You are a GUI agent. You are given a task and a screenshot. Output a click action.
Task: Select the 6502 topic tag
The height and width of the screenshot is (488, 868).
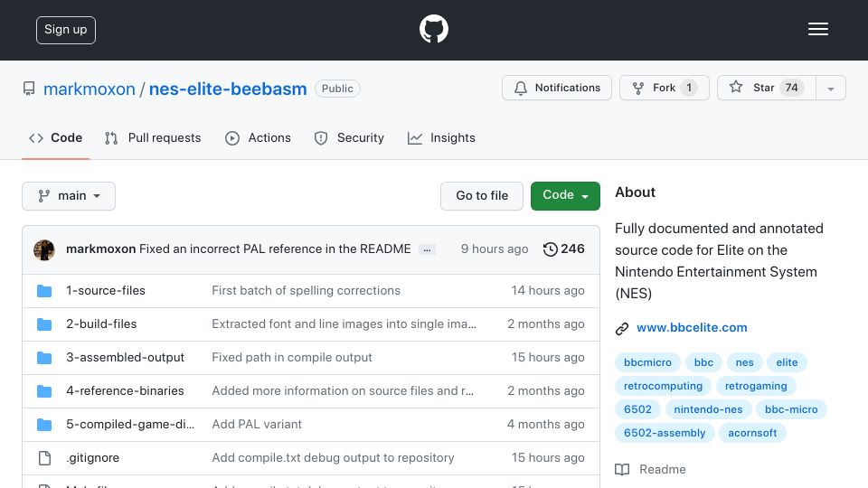[x=637, y=409]
